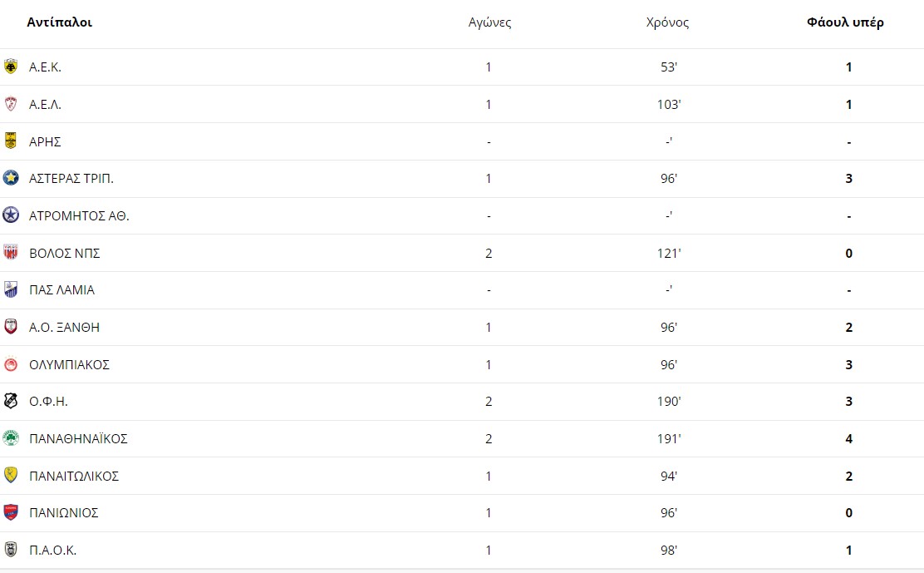Select the Ο.Φ.Η. time value 190'
Image resolution: width=924 pixels, height=573 pixels.
pyautogui.click(x=669, y=402)
